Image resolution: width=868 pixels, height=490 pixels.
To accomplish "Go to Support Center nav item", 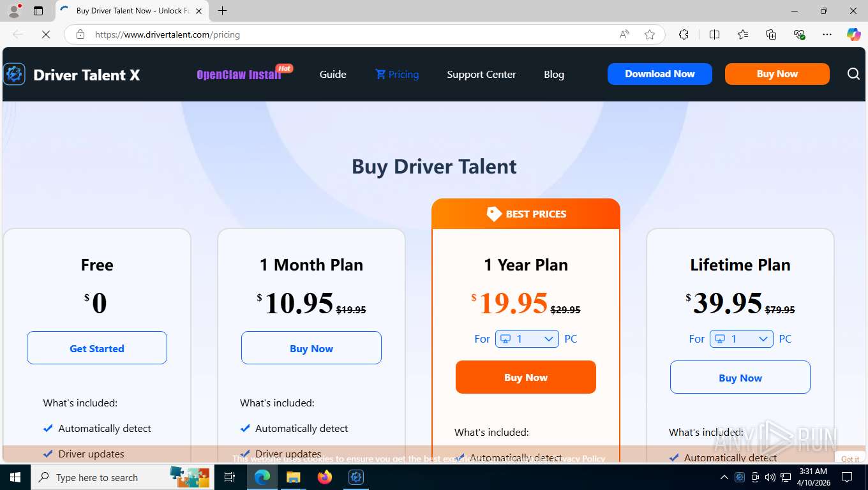I will (x=481, y=75).
